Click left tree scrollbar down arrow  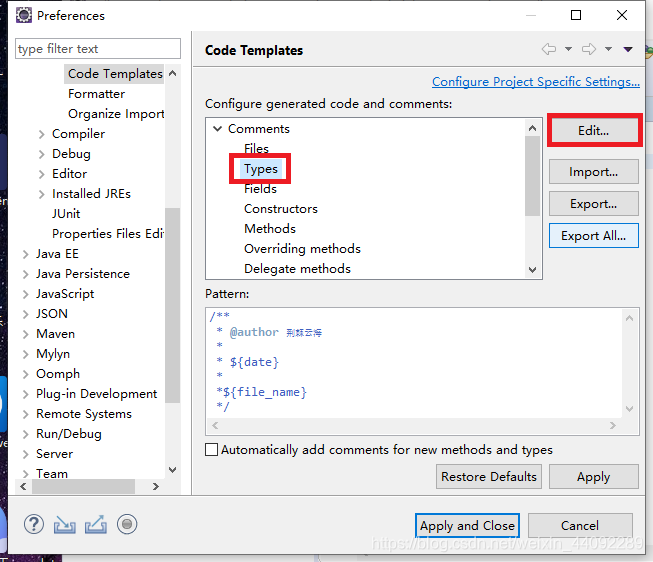172,470
